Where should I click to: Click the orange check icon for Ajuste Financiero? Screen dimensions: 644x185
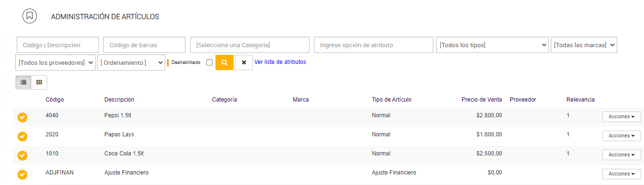pyautogui.click(x=22, y=175)
